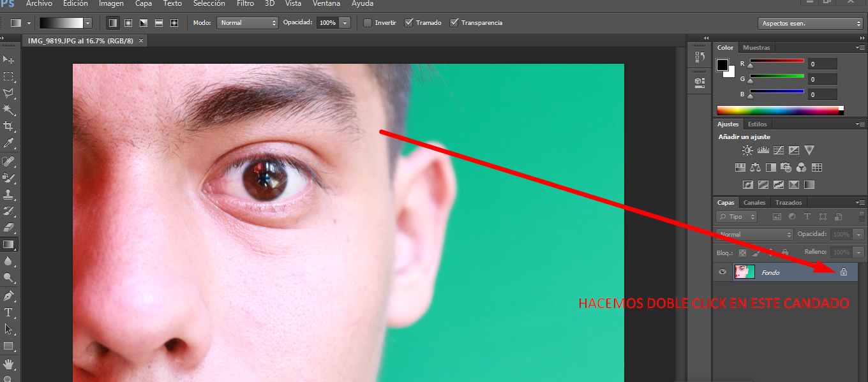Viewport: 868px width, 382px height.
Task: Select the Polygonal Lasso tool
Action: tap(9, 93)
